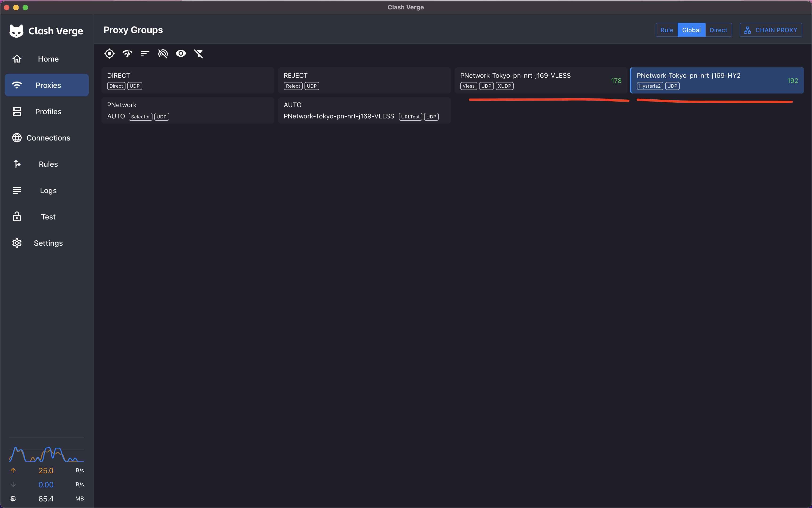Open the Test page
The height and width of the screenshot is (508, 812).
pyautogui.click(x=47, y=217)
